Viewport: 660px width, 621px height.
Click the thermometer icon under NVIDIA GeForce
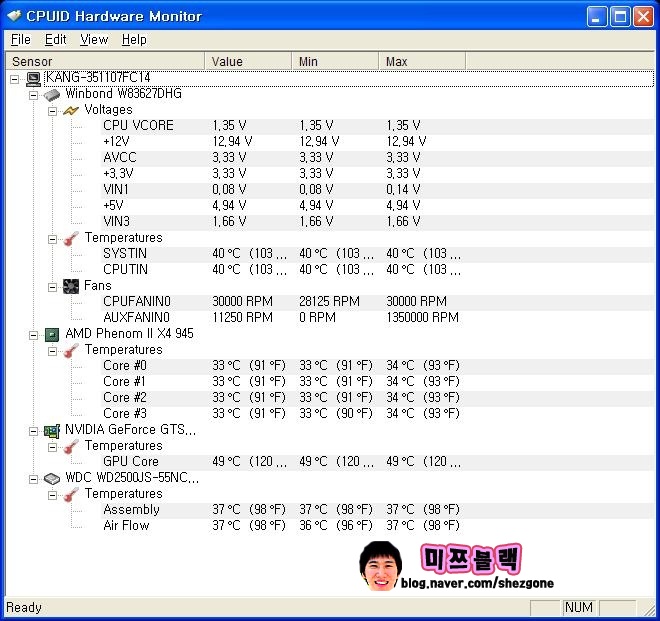(71, 447)
